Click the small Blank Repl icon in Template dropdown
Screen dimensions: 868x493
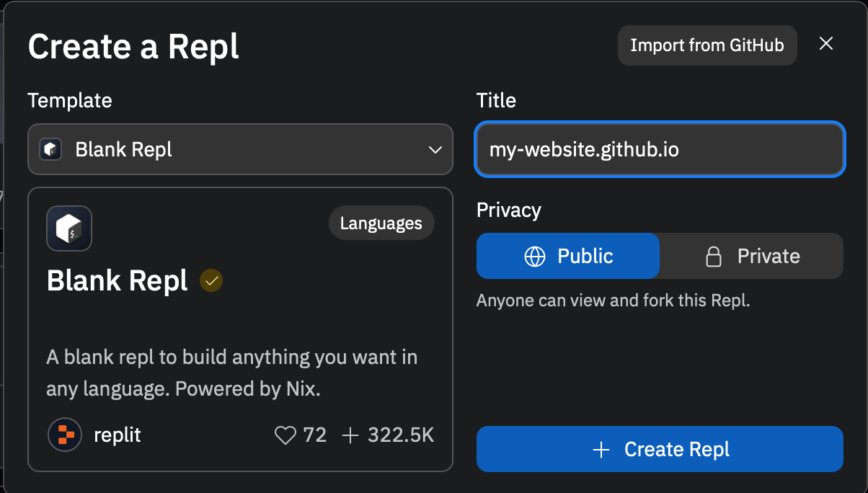50,150
